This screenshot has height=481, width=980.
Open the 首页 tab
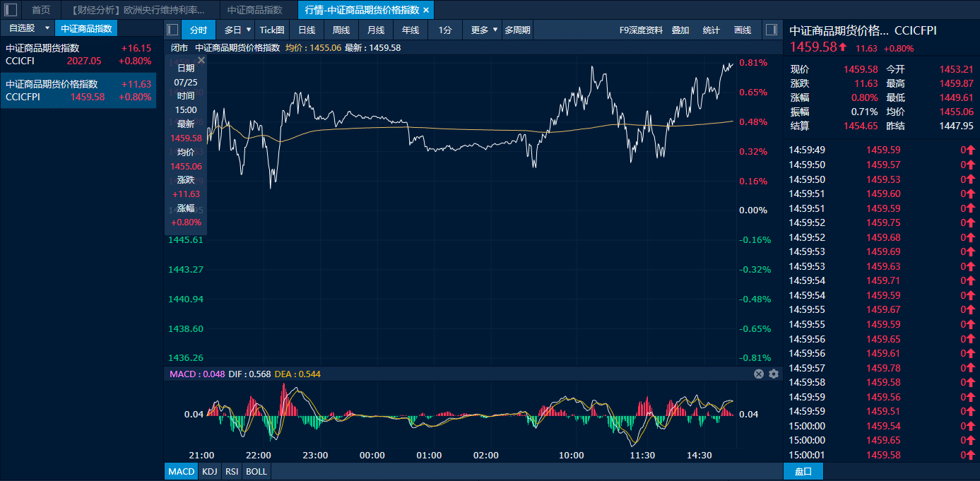click(x=41, y=10)
